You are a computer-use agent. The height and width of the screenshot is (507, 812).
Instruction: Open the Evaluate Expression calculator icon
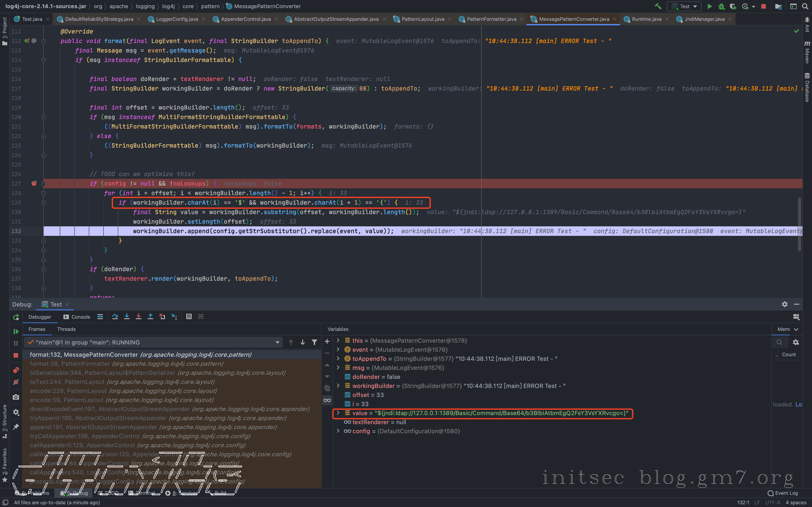click(188, 317)
